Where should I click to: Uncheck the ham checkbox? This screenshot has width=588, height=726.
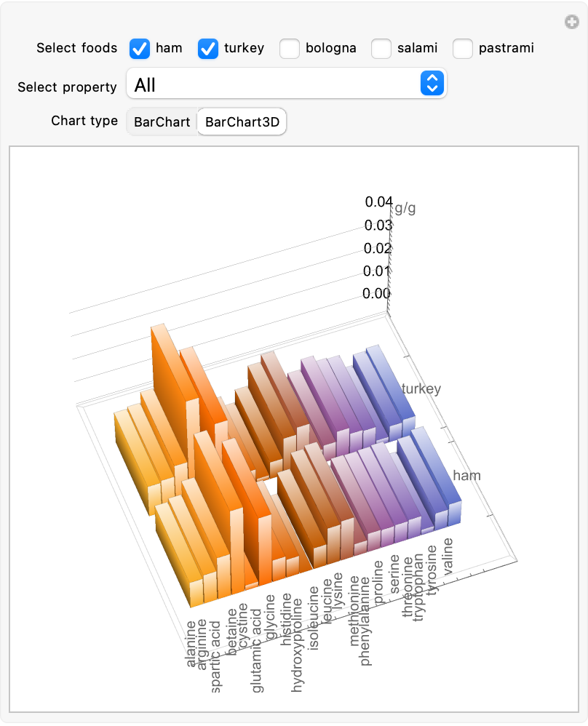coord(140,49)
